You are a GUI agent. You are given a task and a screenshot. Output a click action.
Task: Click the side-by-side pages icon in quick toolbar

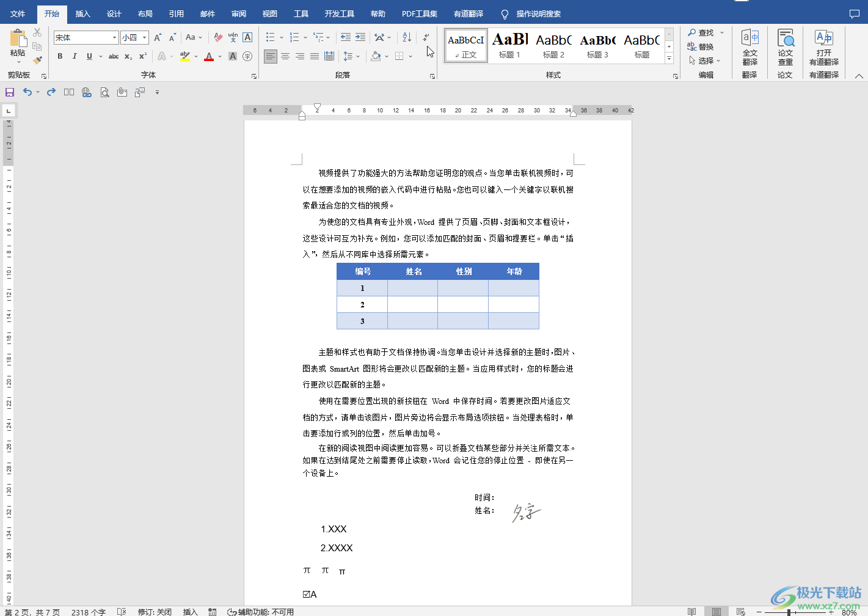click(x=69, y=92)
